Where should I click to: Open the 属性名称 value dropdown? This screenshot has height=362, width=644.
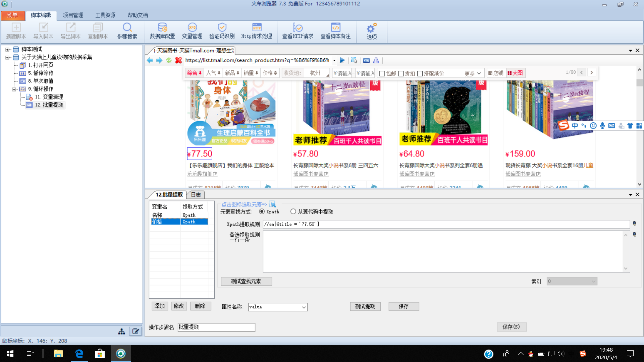tap(304, 307)
